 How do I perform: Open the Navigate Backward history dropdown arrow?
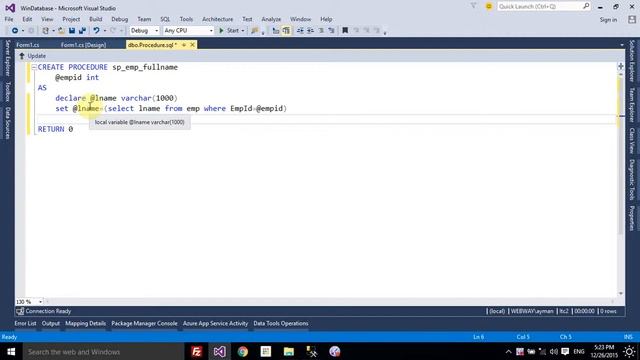click(22, 31)
